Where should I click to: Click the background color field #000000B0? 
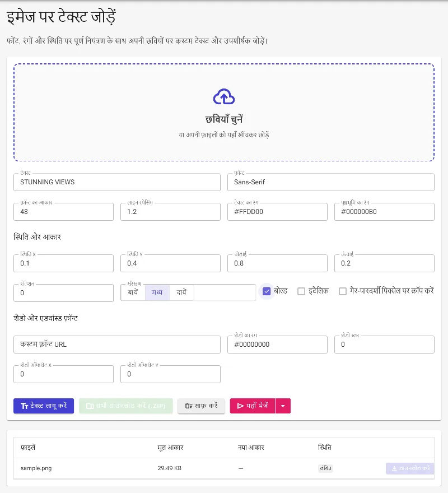[384, 212]
